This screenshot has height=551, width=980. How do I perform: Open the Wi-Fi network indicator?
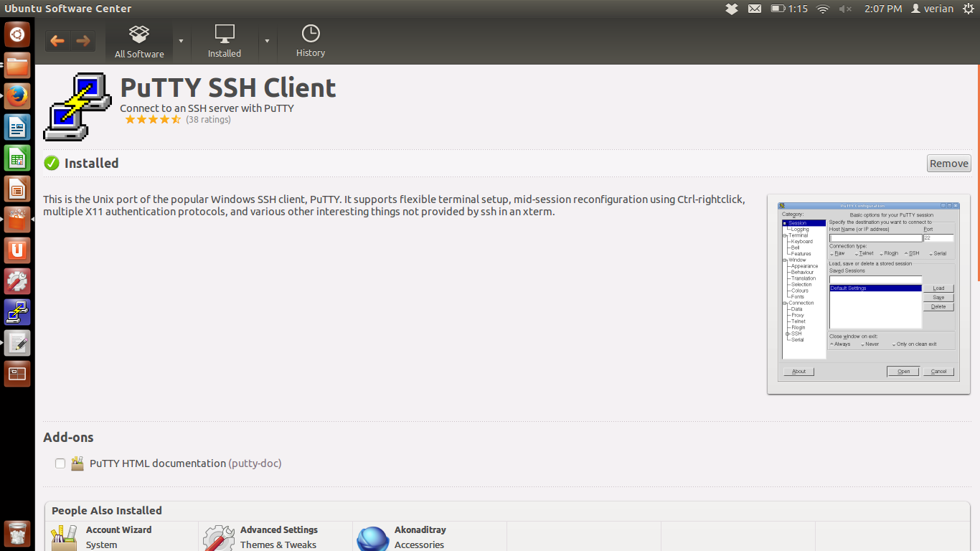[x=823, y=9]
